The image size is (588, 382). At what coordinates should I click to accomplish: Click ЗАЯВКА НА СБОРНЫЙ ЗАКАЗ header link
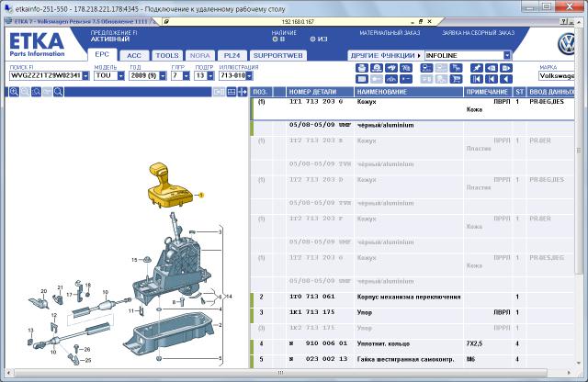tap(478, 33)
